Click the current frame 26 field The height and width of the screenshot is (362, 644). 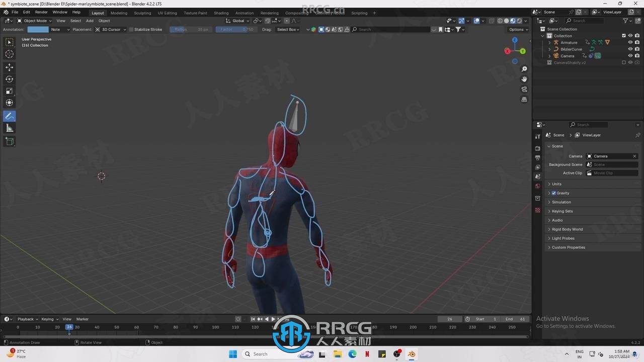click(x=450, y=319)
